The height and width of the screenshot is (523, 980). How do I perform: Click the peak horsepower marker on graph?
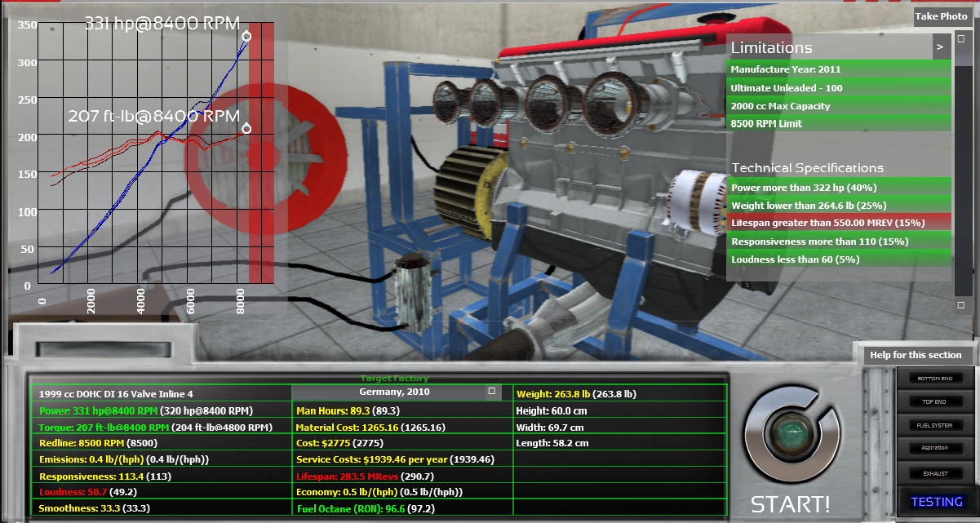click(x=246, y=36)
